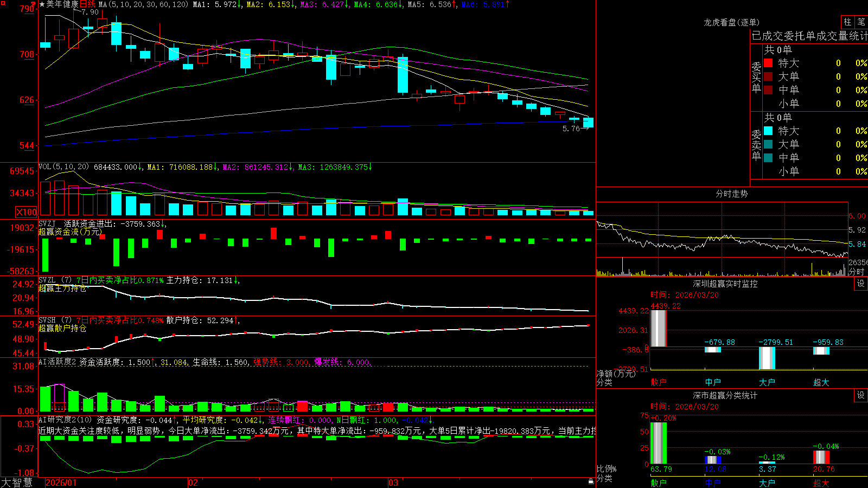Click the lock icon on the date axis
Viewport: 868px width, 488px height.
[591, 481]
